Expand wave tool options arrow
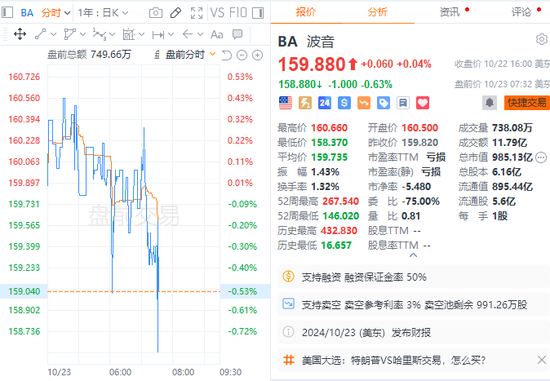550x381 pixels. pos(112,34)
